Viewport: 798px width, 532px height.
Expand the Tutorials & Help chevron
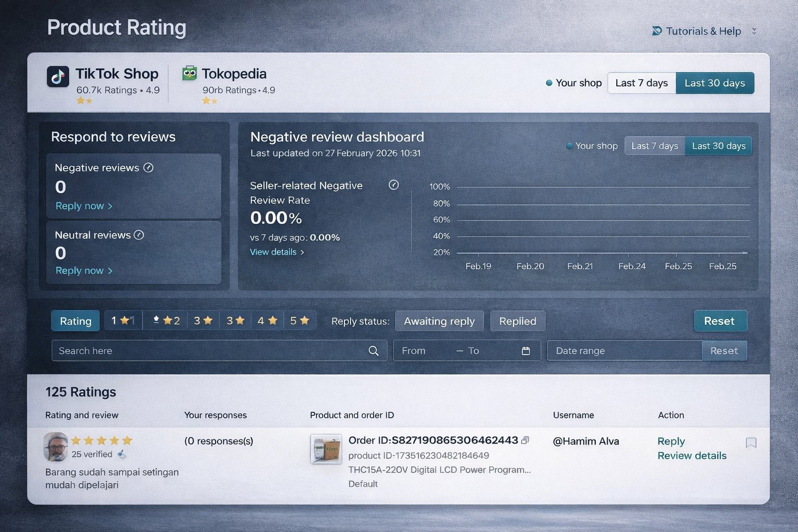point(754,31)
